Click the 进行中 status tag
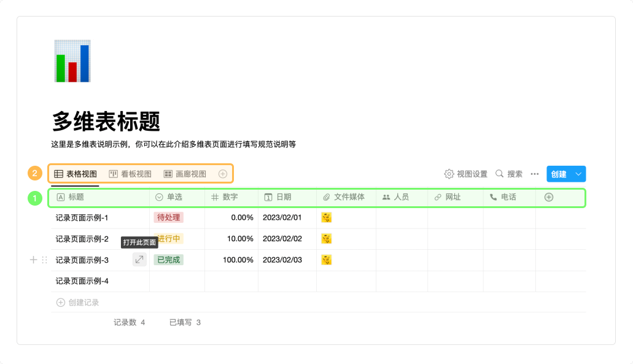Image resolution: width=633 pixels, height=364 pixels. (168, 239)
